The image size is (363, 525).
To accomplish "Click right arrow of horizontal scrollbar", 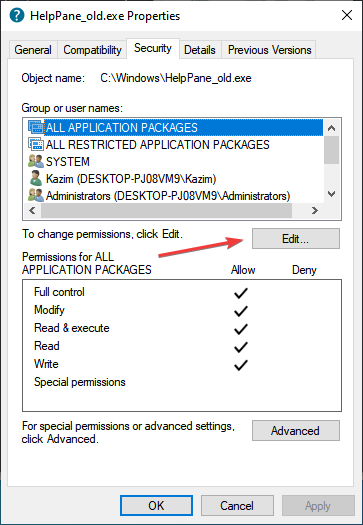I will click(314, 211).
